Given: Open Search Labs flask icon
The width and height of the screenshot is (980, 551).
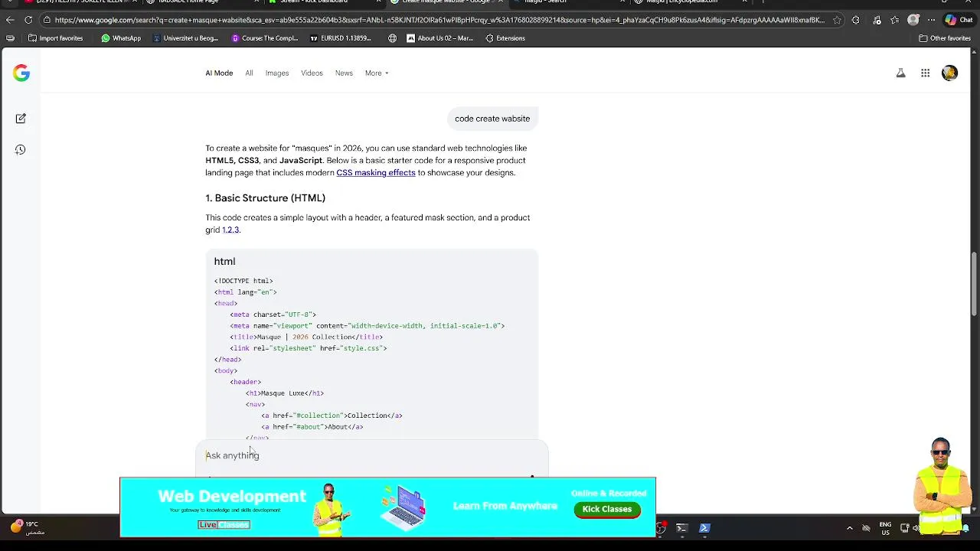Looking at the screenshot, I should point(900,73).
